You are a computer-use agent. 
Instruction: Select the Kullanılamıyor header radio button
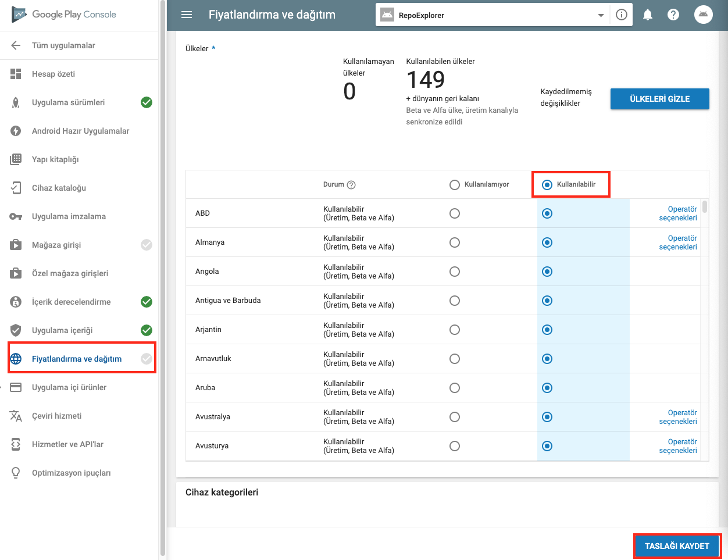click(x=455, y=185)
